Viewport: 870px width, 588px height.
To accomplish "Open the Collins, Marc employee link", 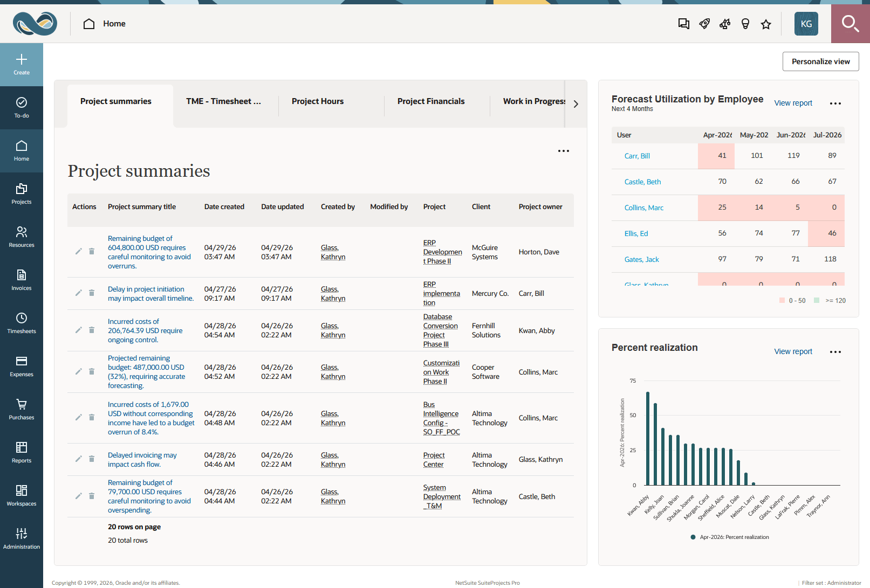I will click(x=644, y=207).
